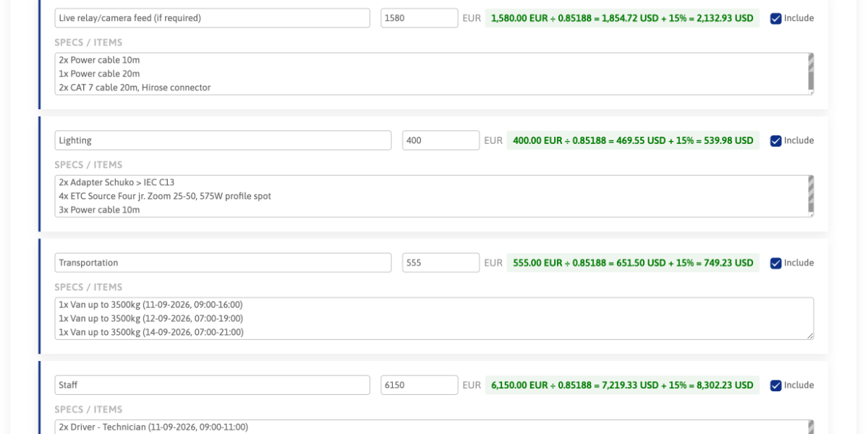Click the SPECS / ITEMS label under Lighting
Screen dimensions: 868x434
(x=88, y=165)
